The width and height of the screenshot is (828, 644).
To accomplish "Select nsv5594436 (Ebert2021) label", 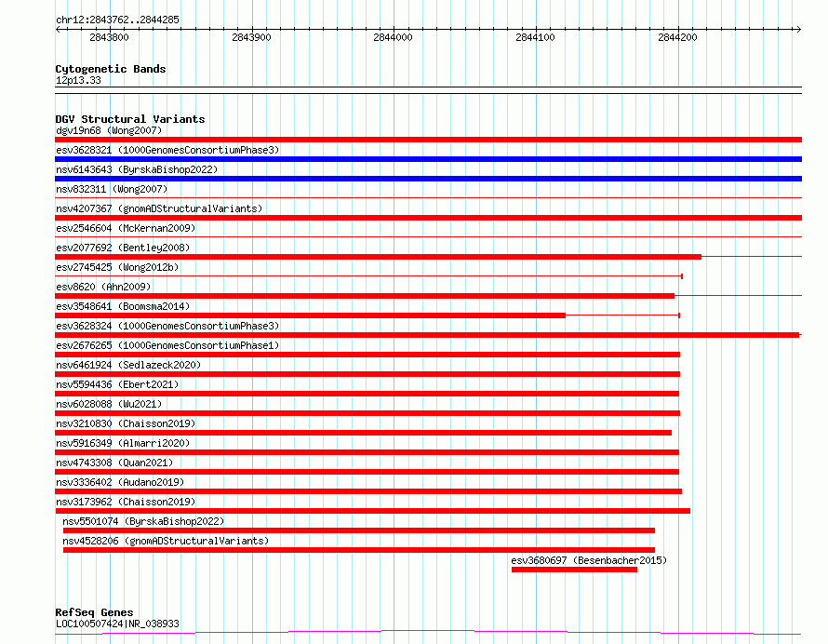I will click(x=117, y=384).
